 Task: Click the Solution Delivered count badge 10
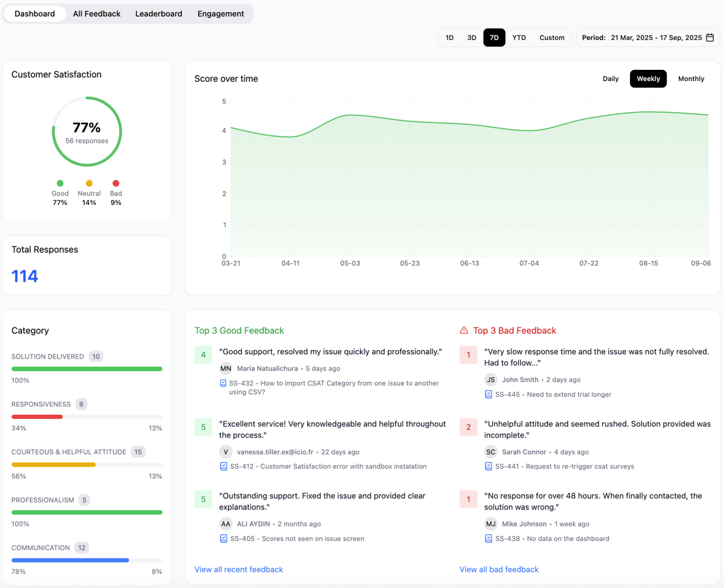coord(96,356)
